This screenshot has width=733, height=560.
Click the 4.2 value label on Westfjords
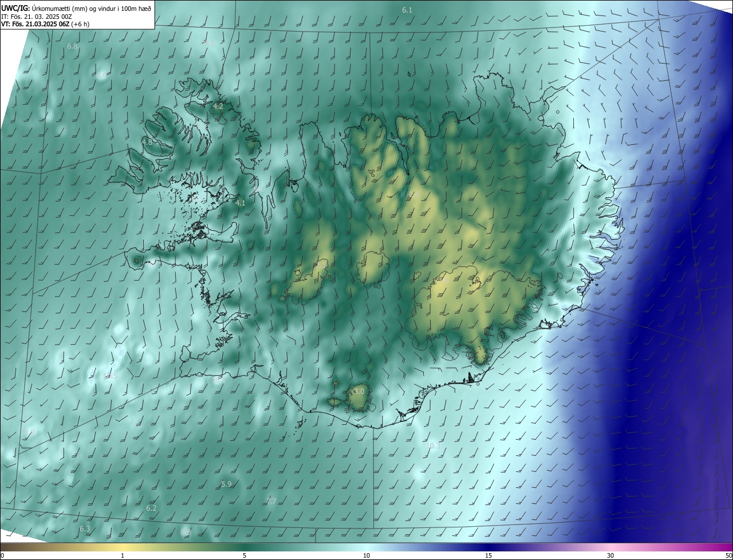tap(218, 106)
